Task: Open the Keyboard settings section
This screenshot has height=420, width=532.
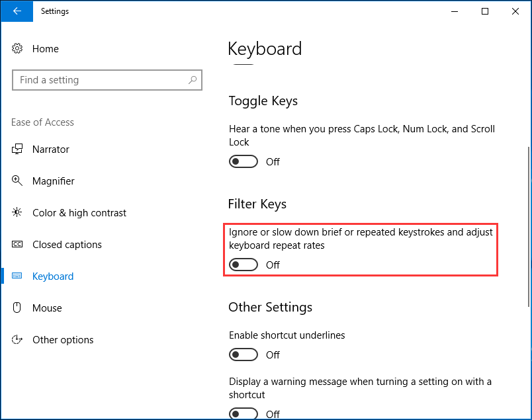Action: pyautogui.click(x=53, y=276)
